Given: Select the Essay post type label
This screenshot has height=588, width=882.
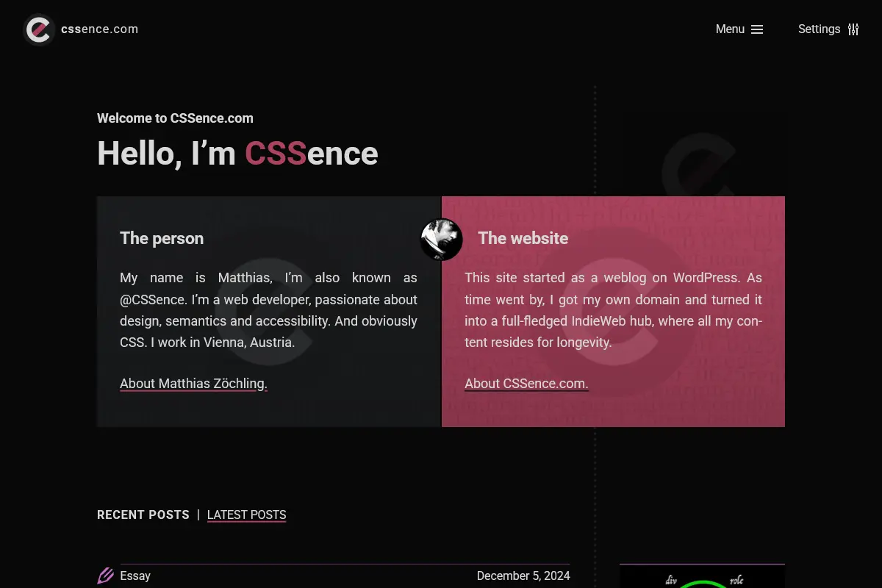Looking at the screenshot, I should [x=135, y=576].
